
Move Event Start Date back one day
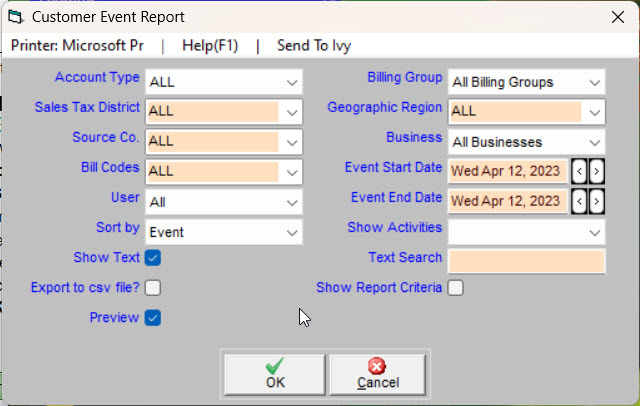pos(579,171)
